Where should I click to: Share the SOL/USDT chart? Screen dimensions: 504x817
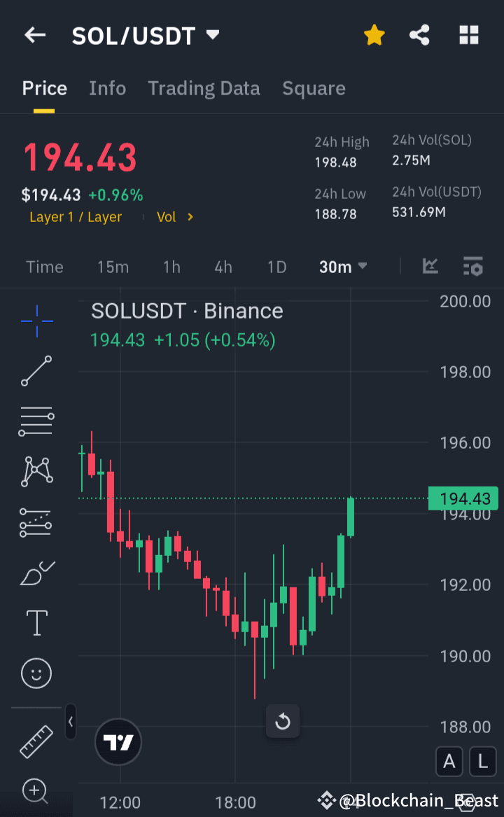click(x=419, y=35)
